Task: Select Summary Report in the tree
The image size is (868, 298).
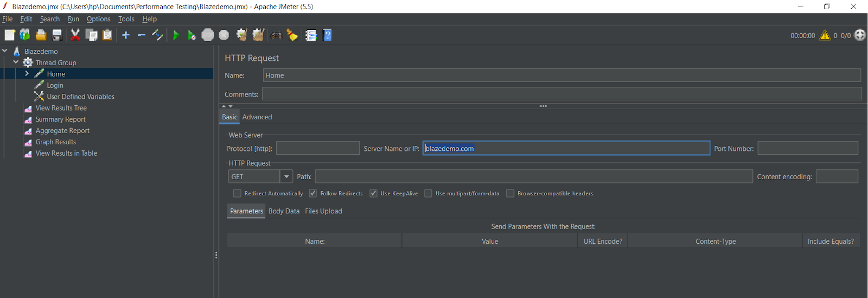Action: point(60,119)
